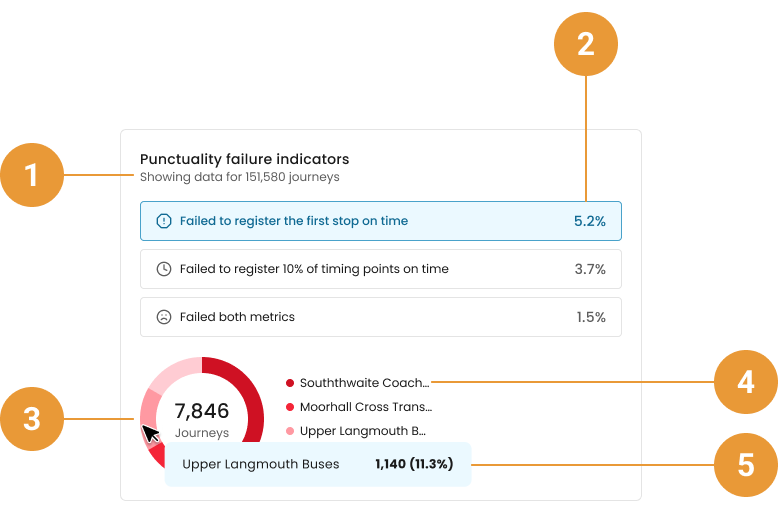Image resolution: width=778 pixels, height=518 pixels.
Task: Click orange callout marker number 5
Action: pos(746,465)
